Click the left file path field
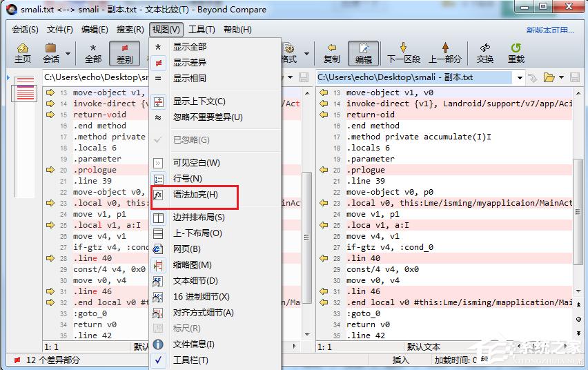Image resolution: width=588 pixels, height=370 pixels. pos(96,77)
